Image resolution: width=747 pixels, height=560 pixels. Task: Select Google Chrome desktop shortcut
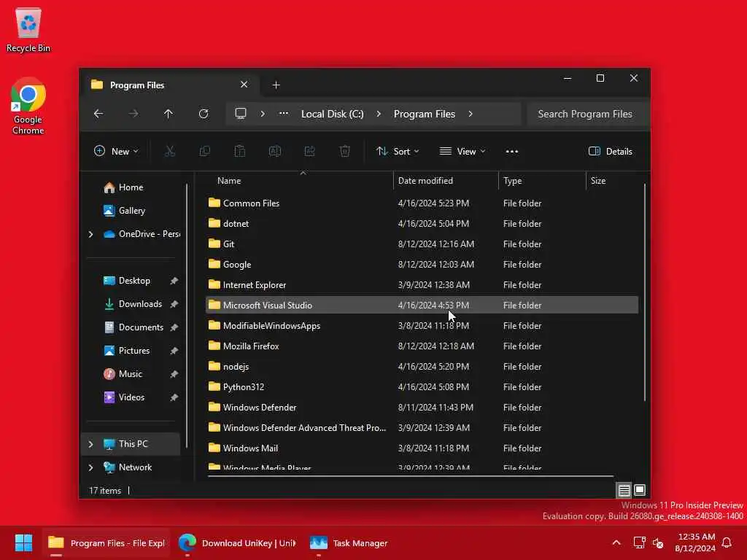tap(28, 106)
